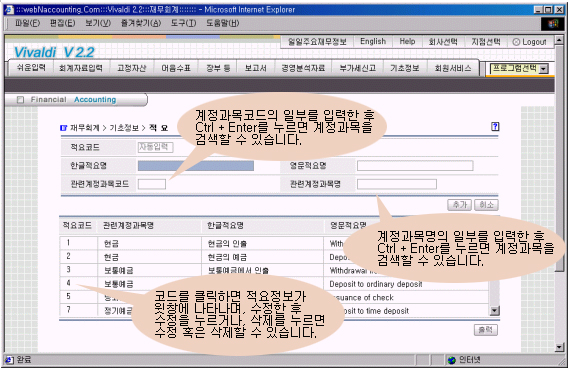
Task: Click the page scrollbar up arrow
Action: (x=559, y=39)
